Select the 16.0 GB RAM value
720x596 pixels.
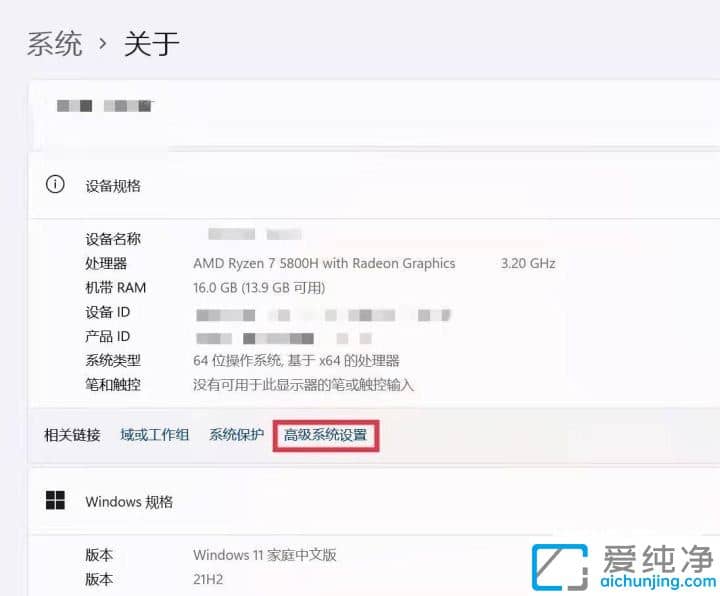coord(273,288)
